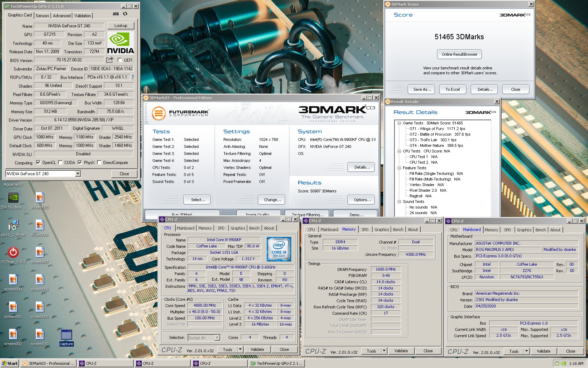The width and height of the screenshot is (588, 368).
Task: Select the screen009 desktop icon
Action: click(40, 310)
